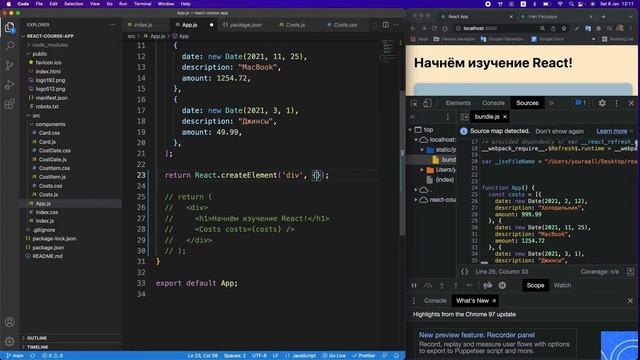
Task: Open the New preview feature: Recorder panel link
Action: pyautogui.click(x=477, y=335)
